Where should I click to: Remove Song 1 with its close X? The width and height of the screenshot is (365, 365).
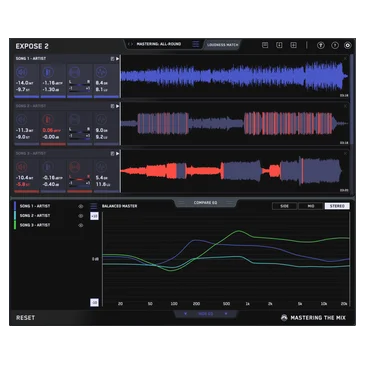345,59
